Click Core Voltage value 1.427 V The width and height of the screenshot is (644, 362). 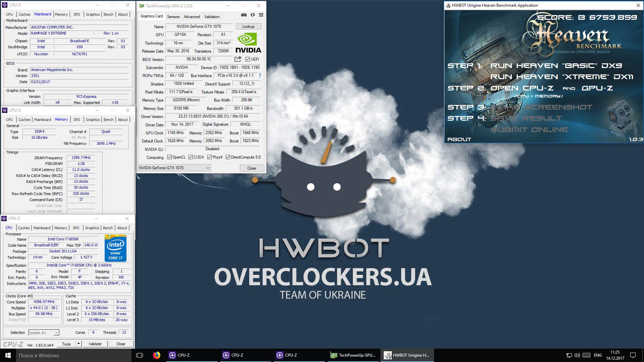(x=86, y=257)
